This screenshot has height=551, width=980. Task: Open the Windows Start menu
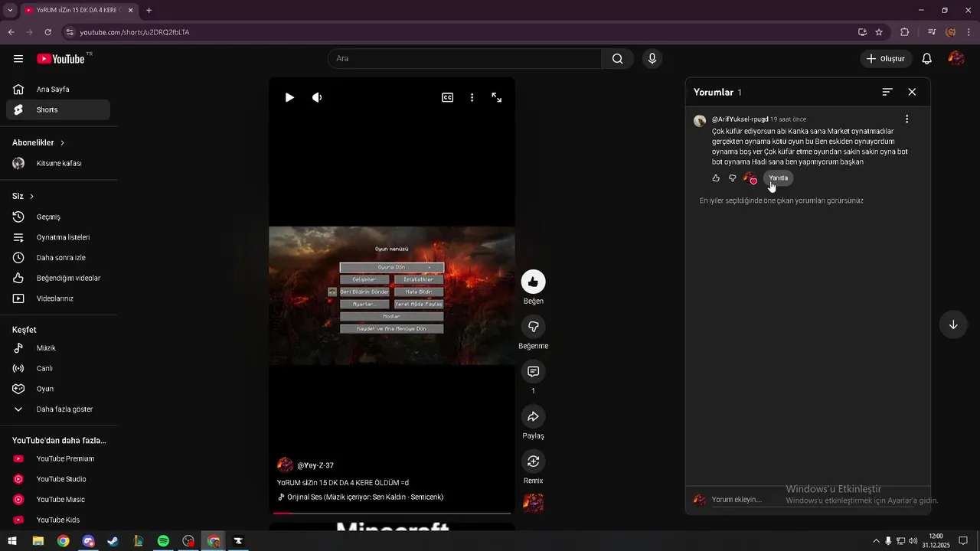[12, 541]
